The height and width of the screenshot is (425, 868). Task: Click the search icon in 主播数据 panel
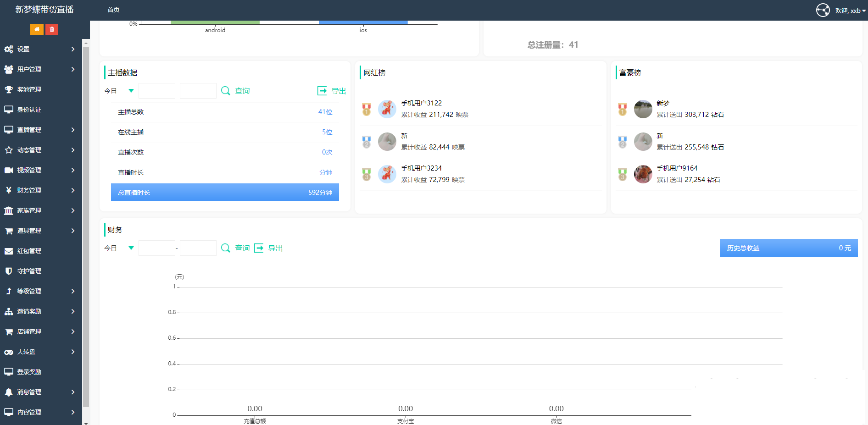coord(225,91)
